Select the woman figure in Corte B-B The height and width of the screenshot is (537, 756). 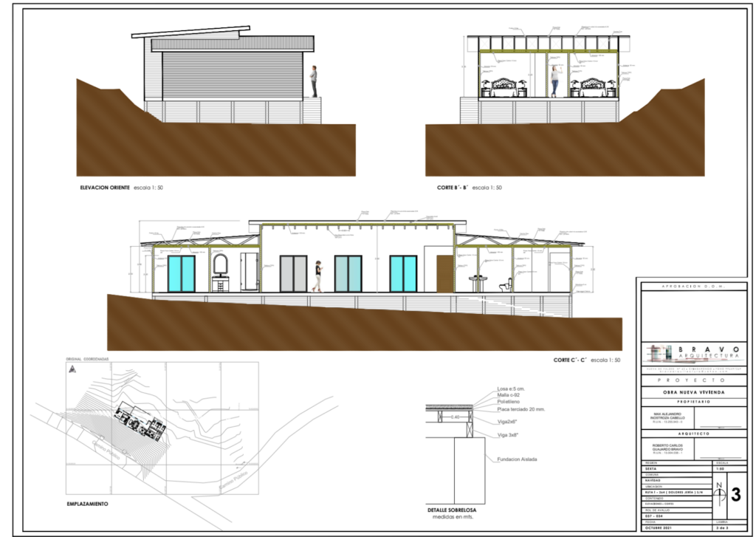pos(555,81)
